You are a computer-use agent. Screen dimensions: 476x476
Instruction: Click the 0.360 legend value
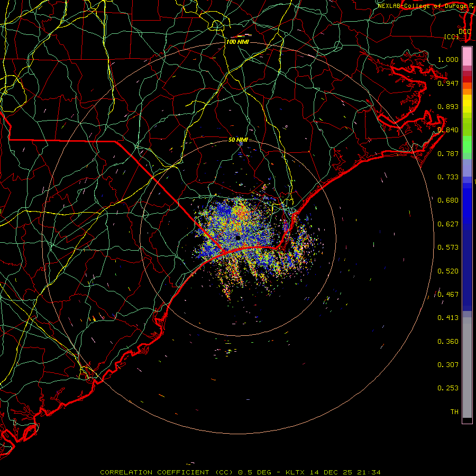click(x=448, y=342)
